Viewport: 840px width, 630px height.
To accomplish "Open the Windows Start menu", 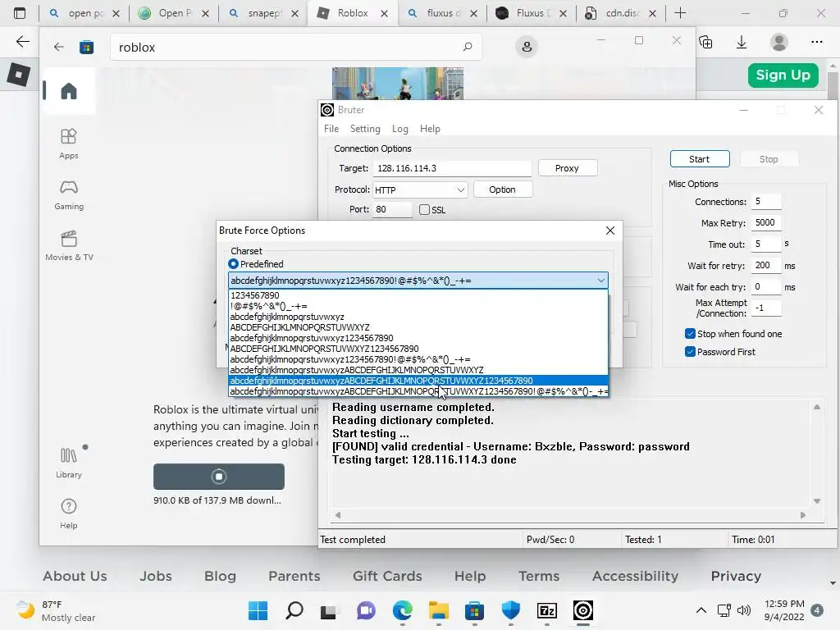I will (x=258, y=610).
